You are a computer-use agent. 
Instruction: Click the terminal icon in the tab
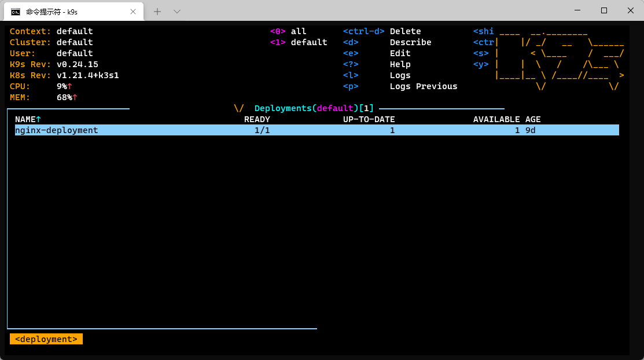click(x=16, y=11)
